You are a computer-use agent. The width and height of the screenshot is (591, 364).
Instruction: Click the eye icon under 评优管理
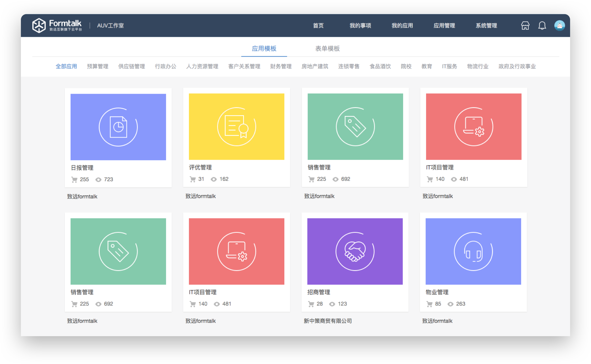[213, 179]
